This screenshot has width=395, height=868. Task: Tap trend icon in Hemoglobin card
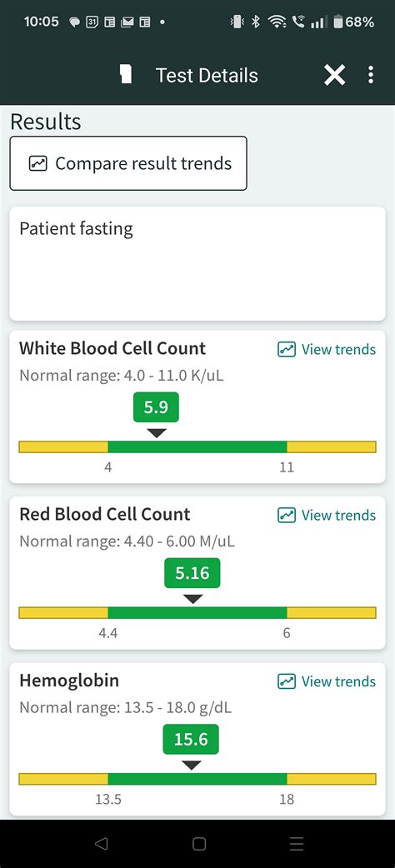point(287,681)
